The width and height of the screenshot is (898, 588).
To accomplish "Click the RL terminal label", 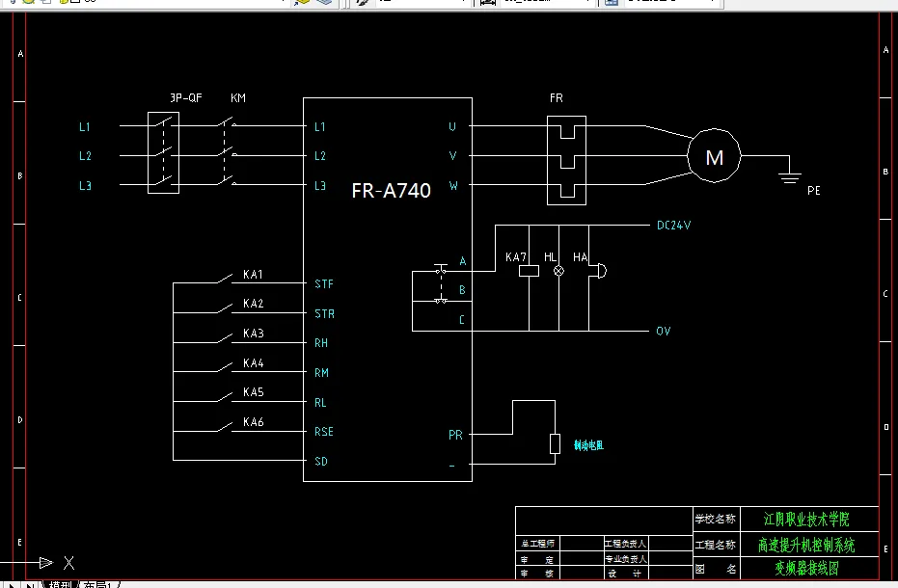I will click(x=320, y=403).
